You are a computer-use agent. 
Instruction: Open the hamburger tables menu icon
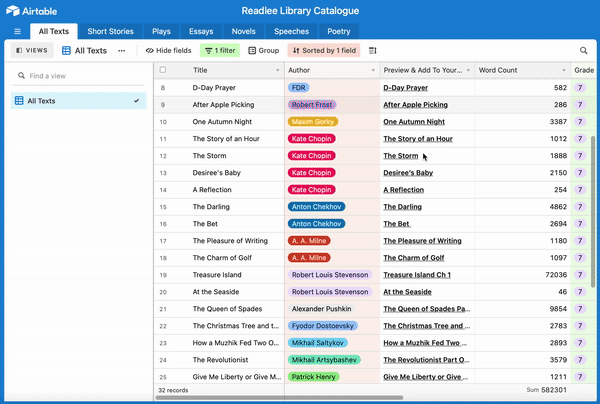coord(17,31)
